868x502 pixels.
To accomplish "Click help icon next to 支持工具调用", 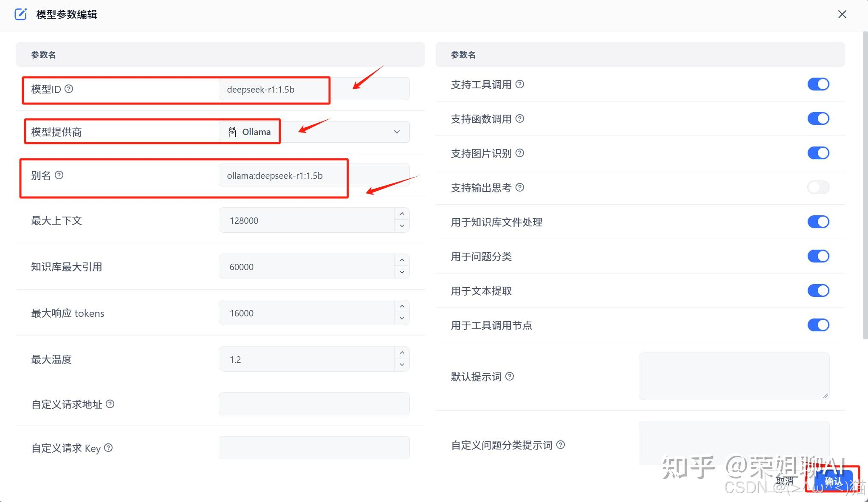I will 520,84.
